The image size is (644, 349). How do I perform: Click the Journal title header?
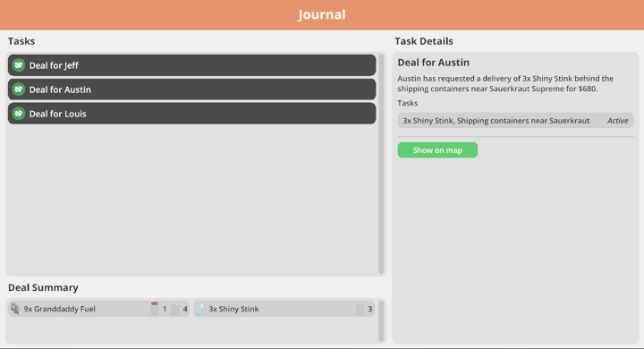[x=322, y=15]
